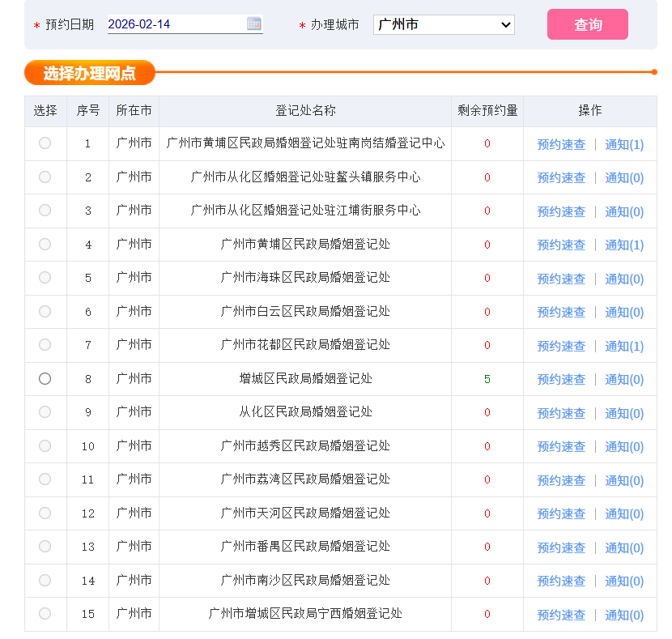Open 预约速查 for 广州市黄埔区民政局婚姻登记处
The height and width of the screenshot is (639, 672).
(561, 244)
